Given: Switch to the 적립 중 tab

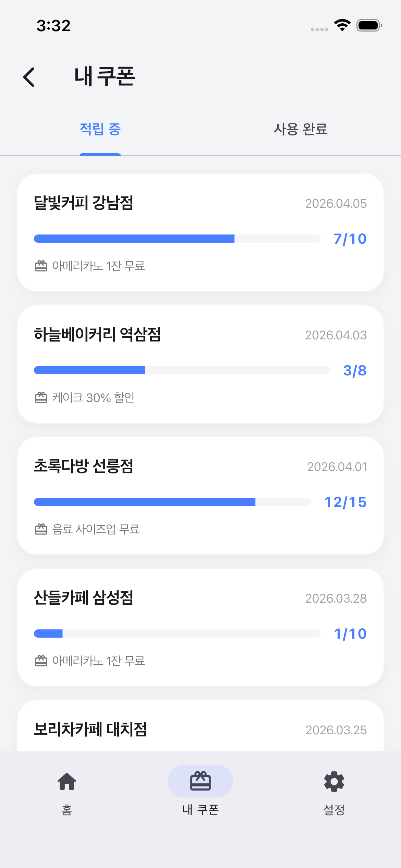Looking at the screenshot, I should [x=100, y=130].
